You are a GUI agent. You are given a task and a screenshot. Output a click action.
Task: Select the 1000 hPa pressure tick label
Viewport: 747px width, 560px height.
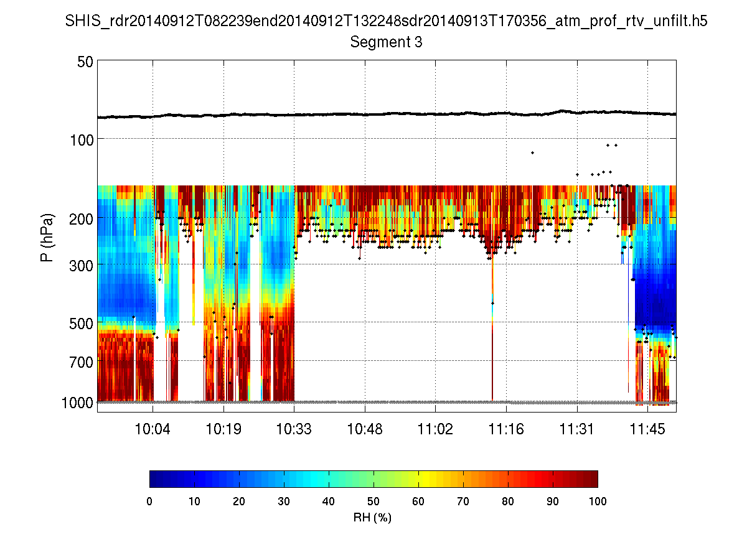78,403
